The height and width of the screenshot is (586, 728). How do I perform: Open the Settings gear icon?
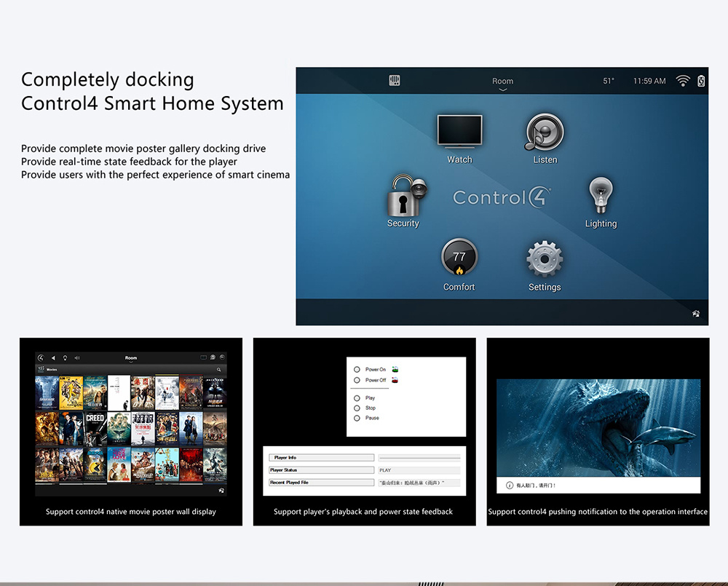545,259
